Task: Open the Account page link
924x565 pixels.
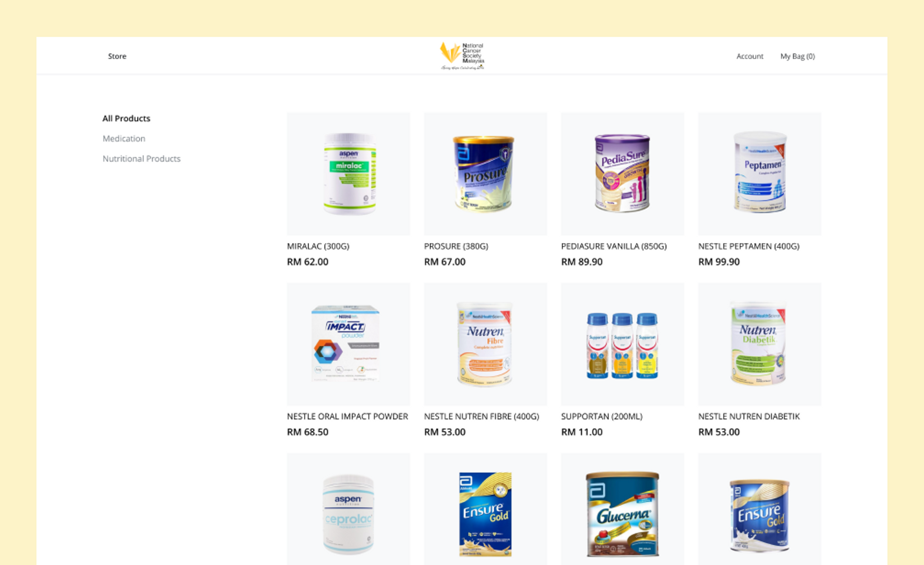Action: (x=750, y=56)
